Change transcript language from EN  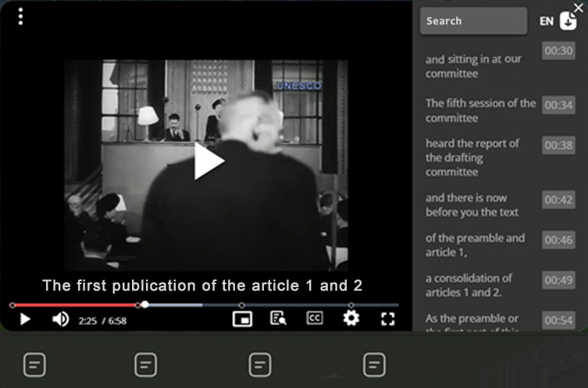pyautogui.click(x=547, y=21)
